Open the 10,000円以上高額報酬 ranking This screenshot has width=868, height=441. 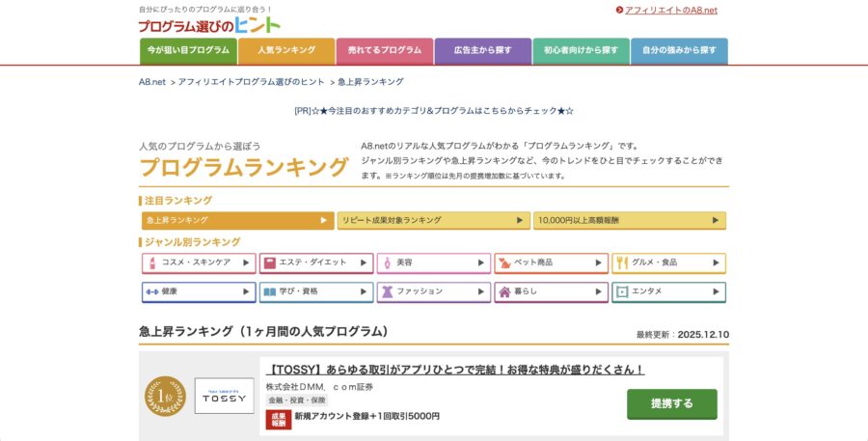[x=630, y=220]
